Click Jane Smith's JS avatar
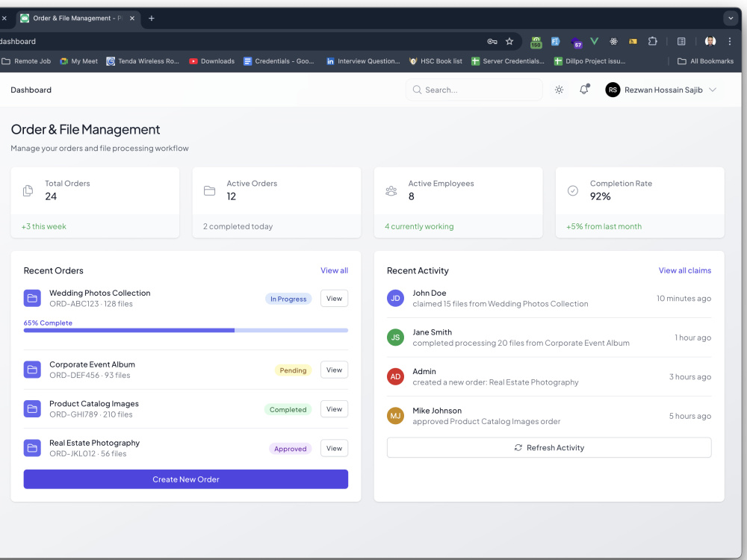The height and width of the screenshot is (560, 747). pos(395,337)
